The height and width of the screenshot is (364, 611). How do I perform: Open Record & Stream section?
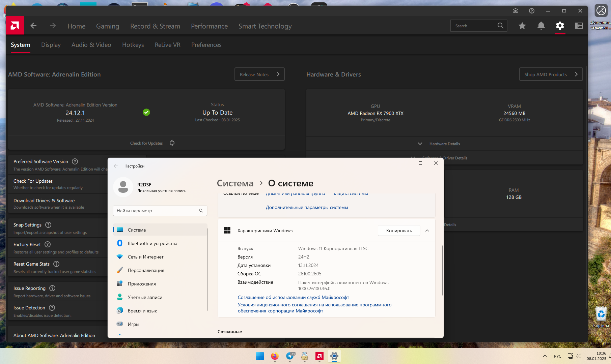pos(155,26)
